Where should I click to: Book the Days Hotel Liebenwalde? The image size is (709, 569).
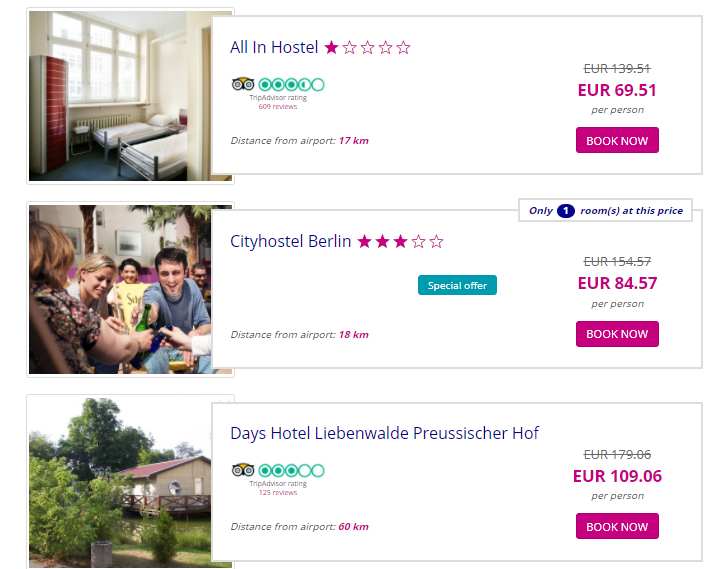tap(617, 527)
